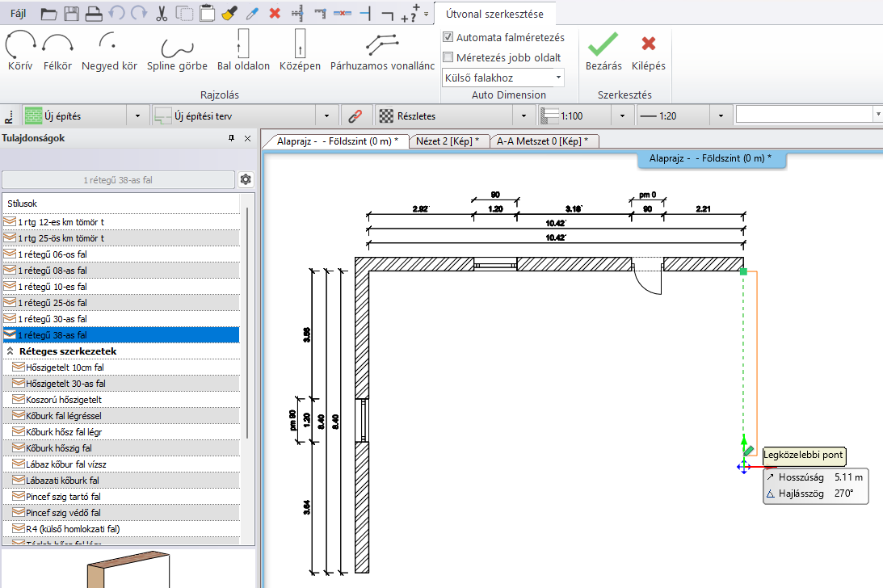Viewport: 883px width, 588px height.
Task: Open the 1:100 scale dropdown
Action: point(621,116)
